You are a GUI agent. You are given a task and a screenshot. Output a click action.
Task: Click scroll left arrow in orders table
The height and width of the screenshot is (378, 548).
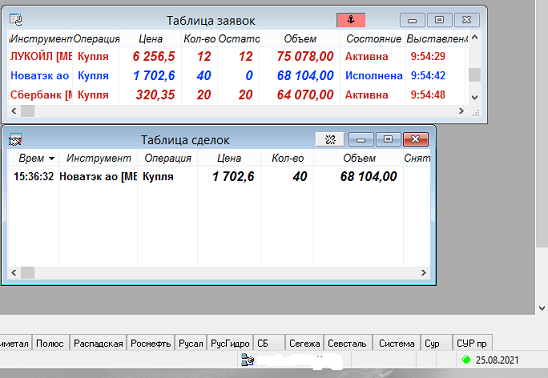pyautogui.click(x=14, y=111)
